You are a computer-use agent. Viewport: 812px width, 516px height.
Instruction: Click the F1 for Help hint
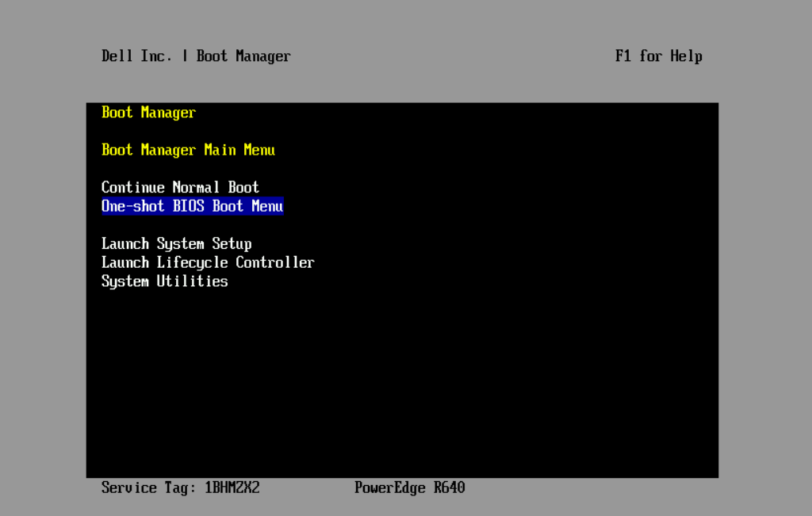click(x=658, y=56)
